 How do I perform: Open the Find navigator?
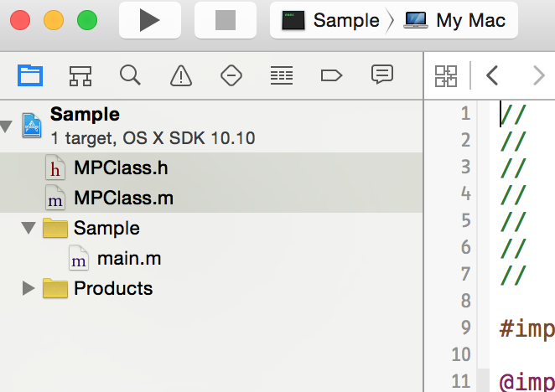pos(130,75)
